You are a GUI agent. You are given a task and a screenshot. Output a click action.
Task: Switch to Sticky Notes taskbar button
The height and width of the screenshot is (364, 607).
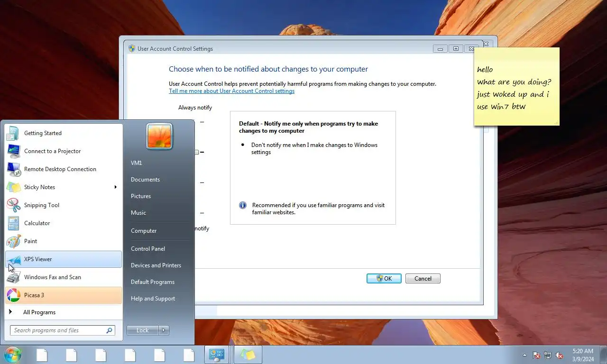click(248, 355)
